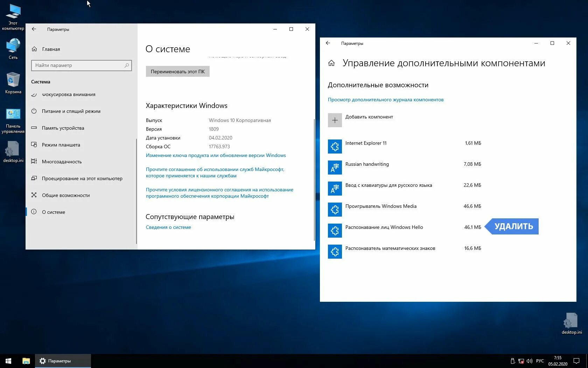The width and height of the screenshot is (588, 368).
Task: Click Переименовать этот ПК button
Action: coord(178,71)
